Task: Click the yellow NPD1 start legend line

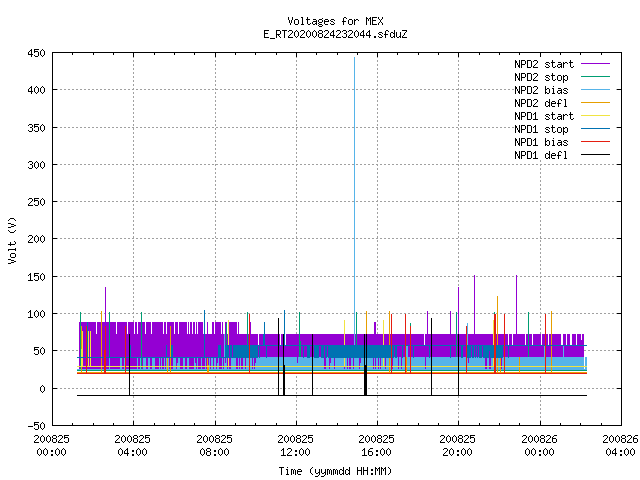Action: tap(595, 116)
